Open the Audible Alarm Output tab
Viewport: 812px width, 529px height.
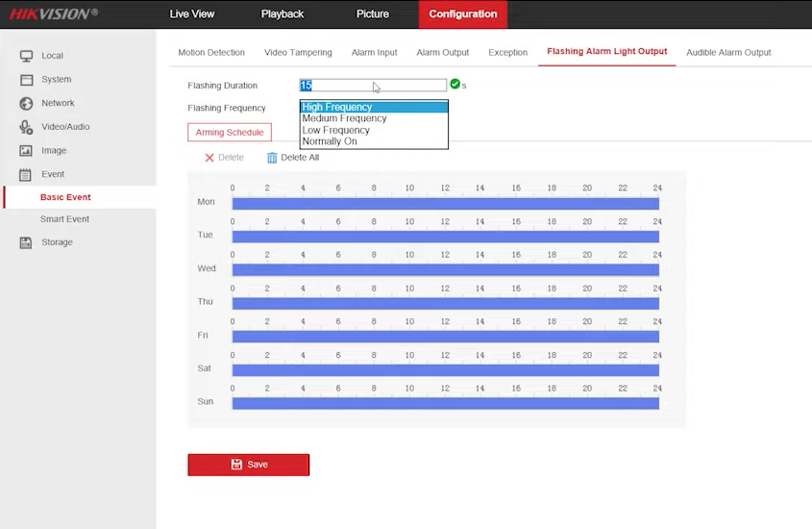tap(728, 52)
